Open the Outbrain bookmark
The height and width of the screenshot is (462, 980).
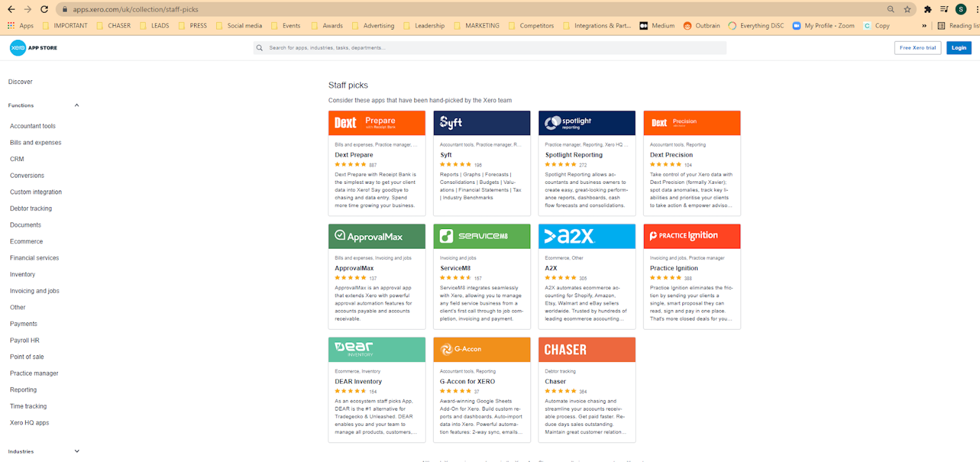702,26
